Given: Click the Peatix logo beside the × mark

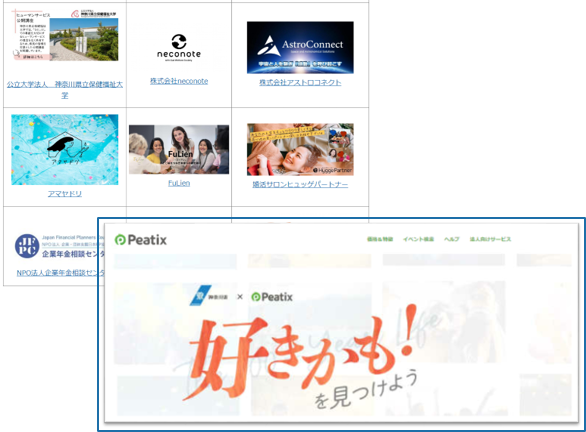Looking at the screenshot, I should pos(272,297).
